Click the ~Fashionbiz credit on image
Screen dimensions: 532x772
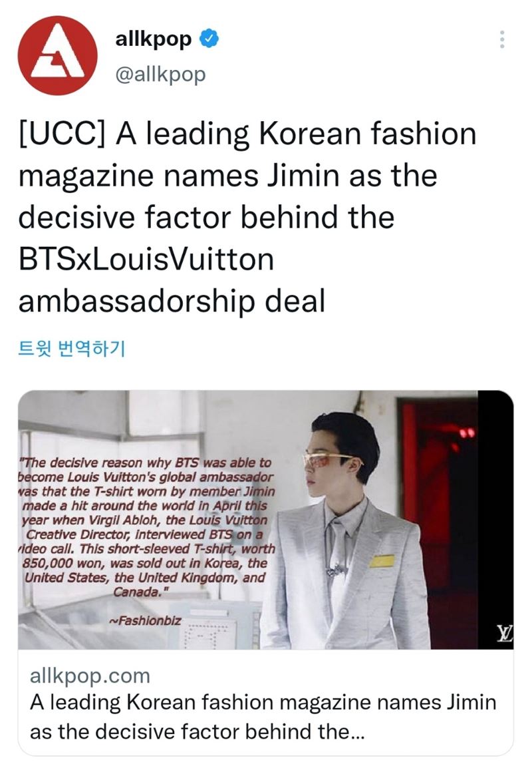pyautogui.click(x=145, y=620)
